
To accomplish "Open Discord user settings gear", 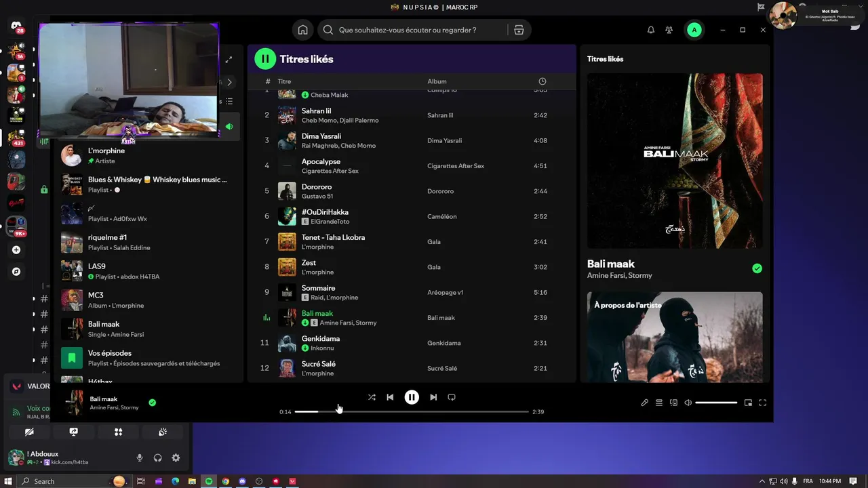I will pos(176,457).
